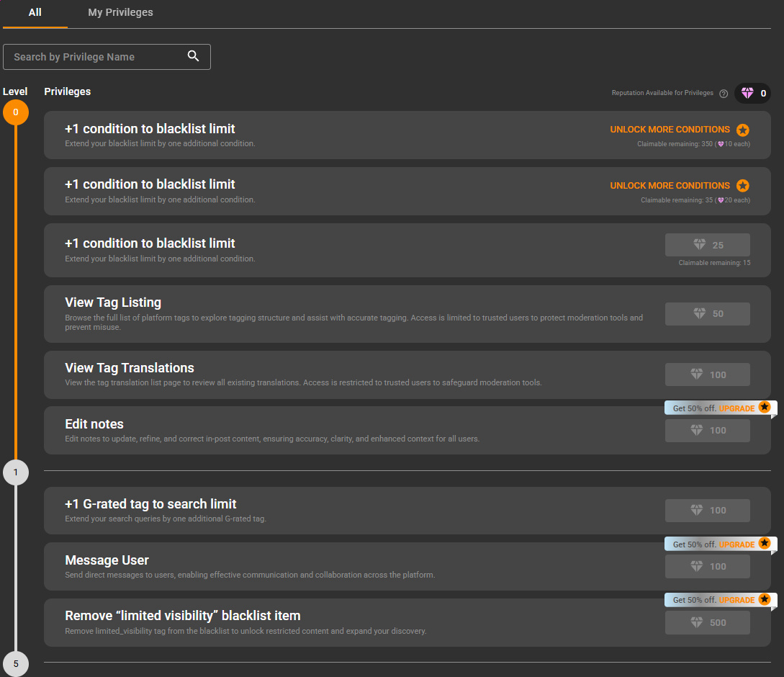Screen dimensions: 784x677
Task: Click the View Tag Translations title
Action: pyautogui.click(x=130, y=368)
